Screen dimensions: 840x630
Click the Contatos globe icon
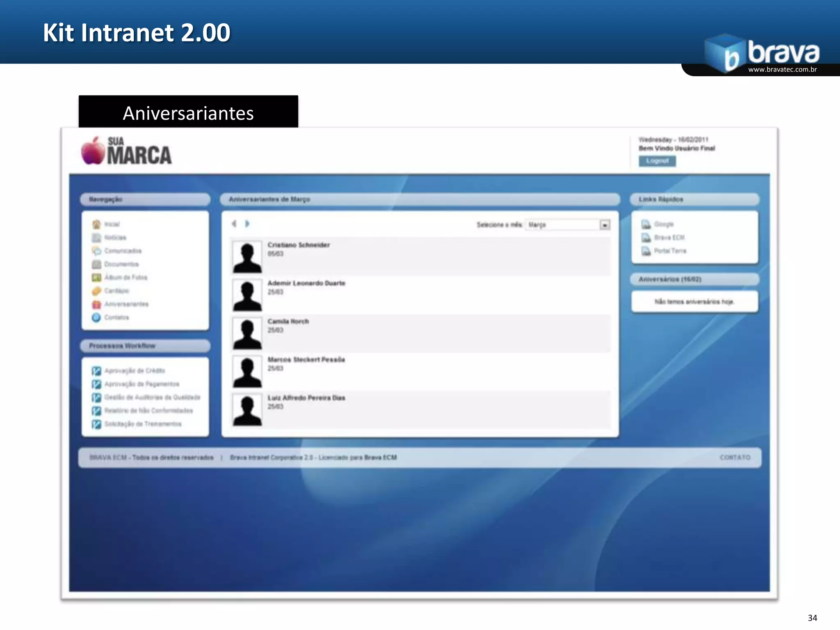coord(96,317)
